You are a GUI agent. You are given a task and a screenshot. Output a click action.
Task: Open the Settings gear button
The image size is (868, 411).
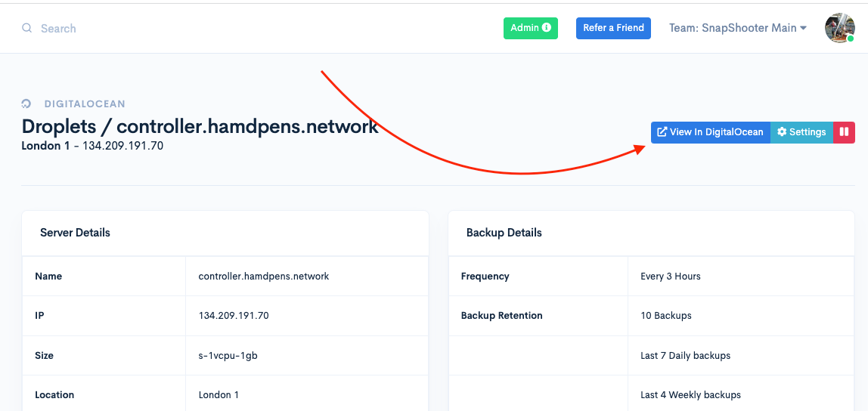(801, 132)
